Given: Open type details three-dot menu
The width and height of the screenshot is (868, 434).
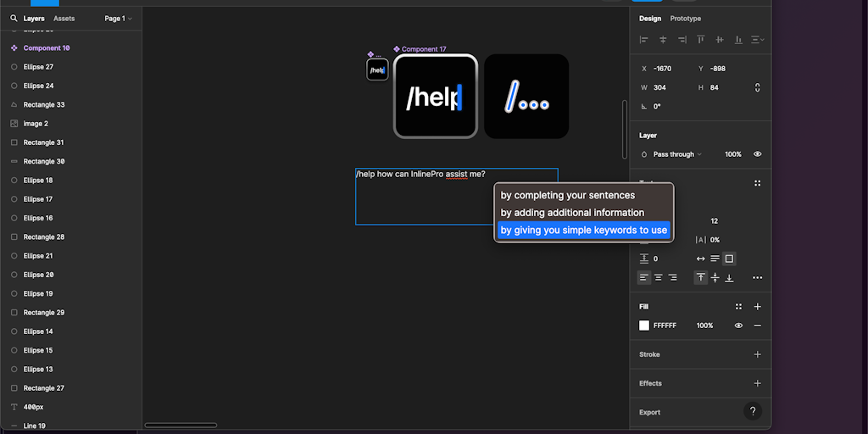Looking at the screenshot, I should pyautogui.click(x=757, y=277).
